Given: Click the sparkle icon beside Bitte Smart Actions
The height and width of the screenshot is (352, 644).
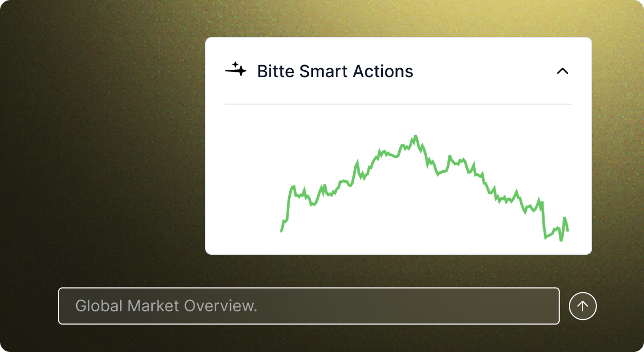Looking at the screenshot, I should click(x=236, y=70).
